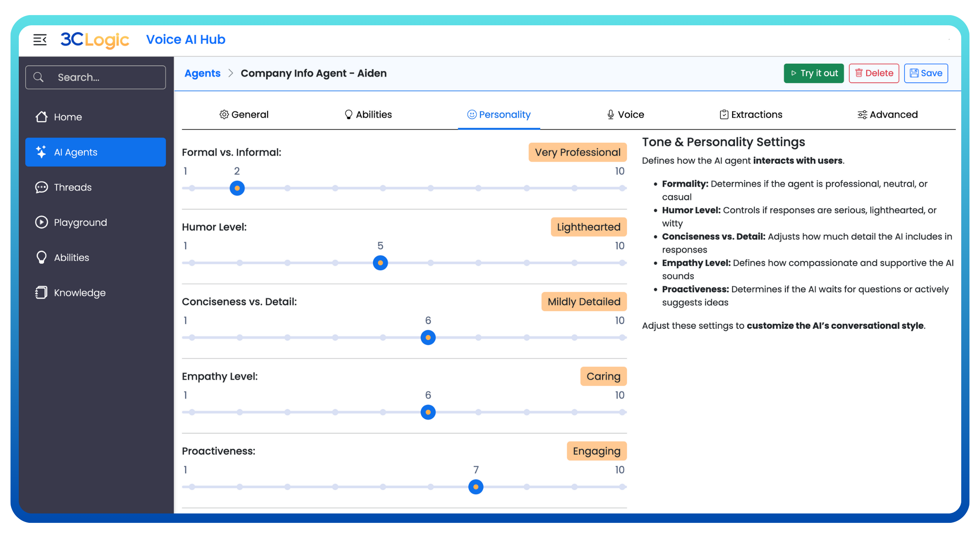Open Playground play-circle icon

point(41,222)
